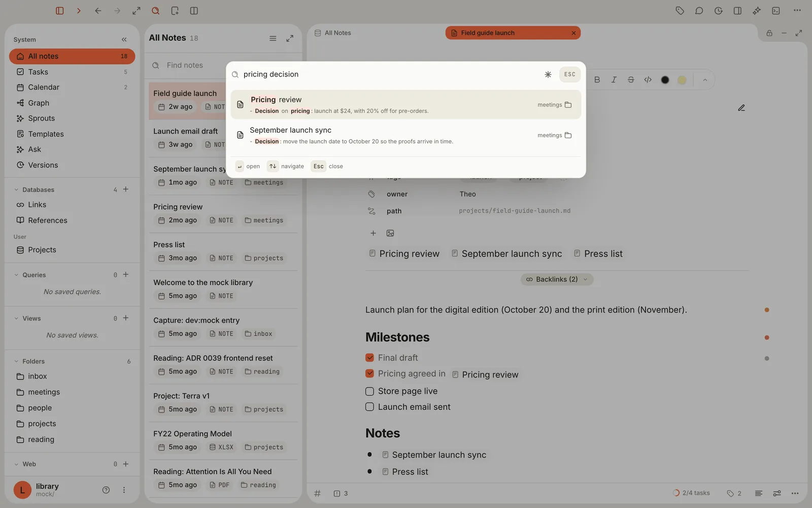Screen dimensions: 812x508
Task: Open help question mark icon
Action: (106, 490)
